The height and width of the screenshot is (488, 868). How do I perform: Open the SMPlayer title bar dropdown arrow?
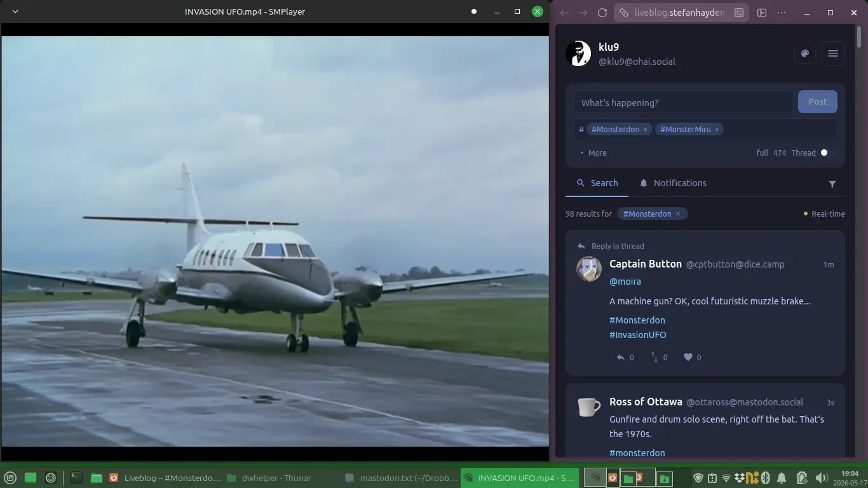(x=15, y=11)
